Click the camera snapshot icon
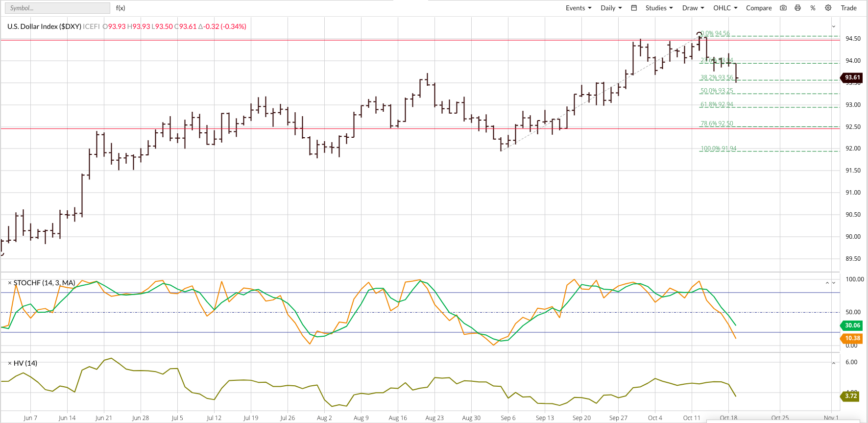This screenshot has height=423, width=868. click(x=783, y=8)
